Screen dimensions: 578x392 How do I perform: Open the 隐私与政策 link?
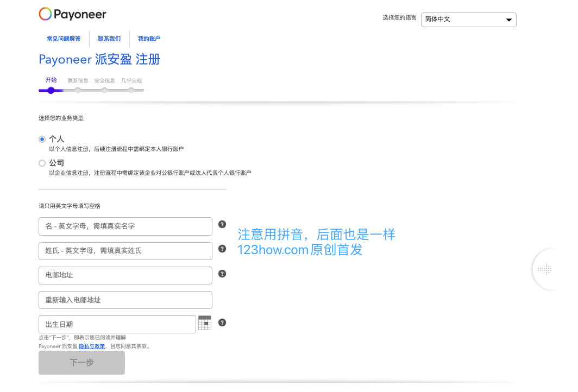coord(92,346)
